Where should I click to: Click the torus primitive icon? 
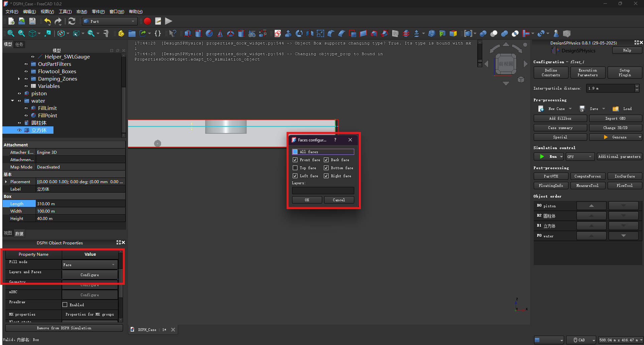[x=231, y=33]
